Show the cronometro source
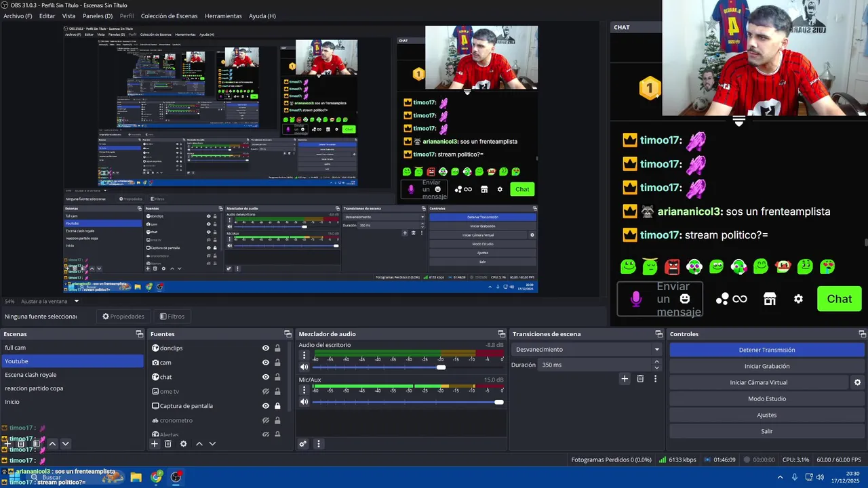The width and height of the screenshot is (868, 488). [x=266, y=420]
